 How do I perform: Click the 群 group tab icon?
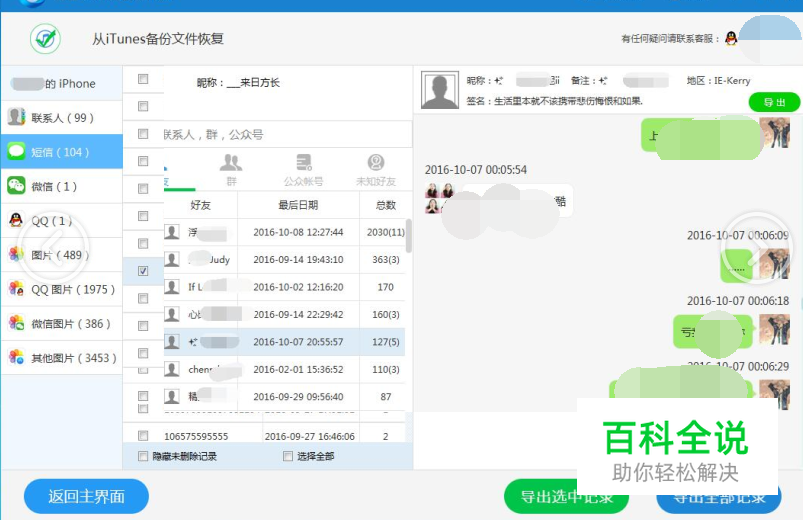coord(231,163)
